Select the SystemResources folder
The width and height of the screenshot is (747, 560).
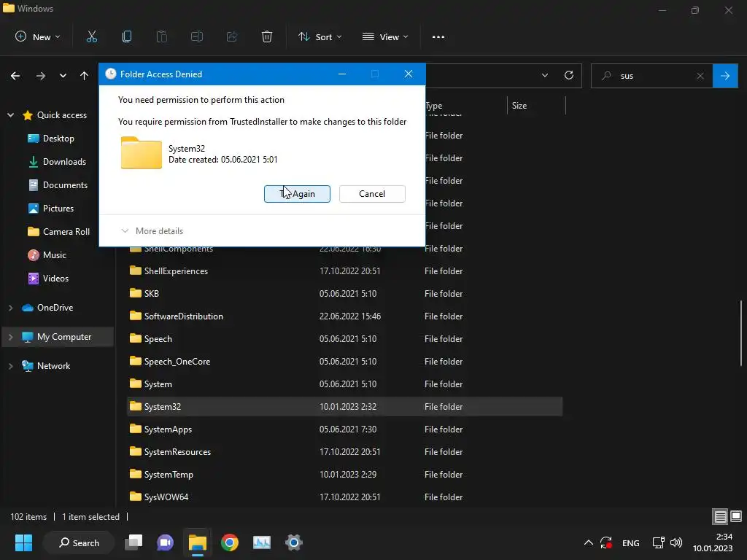[x=345, y=452]
